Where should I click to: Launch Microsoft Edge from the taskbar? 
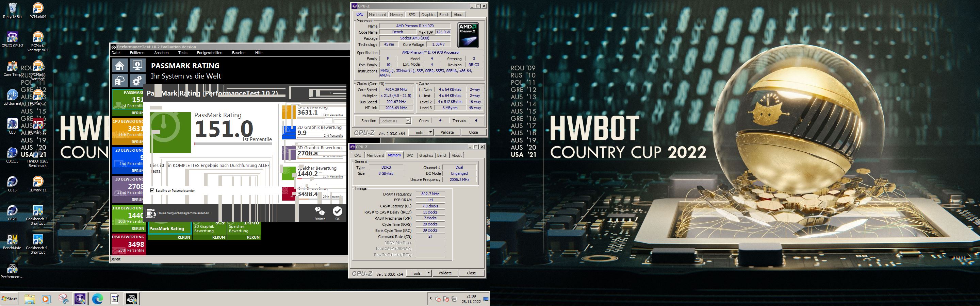(98, 299)
